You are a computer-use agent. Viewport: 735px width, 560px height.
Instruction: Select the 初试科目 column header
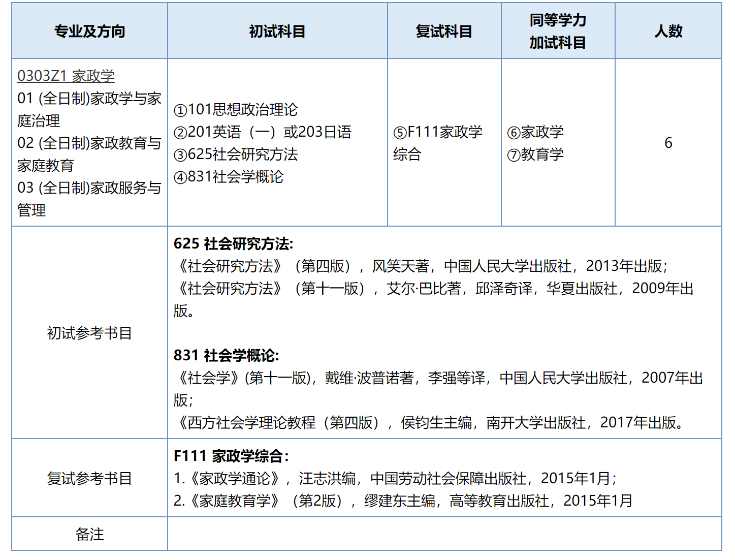(277, 31)
